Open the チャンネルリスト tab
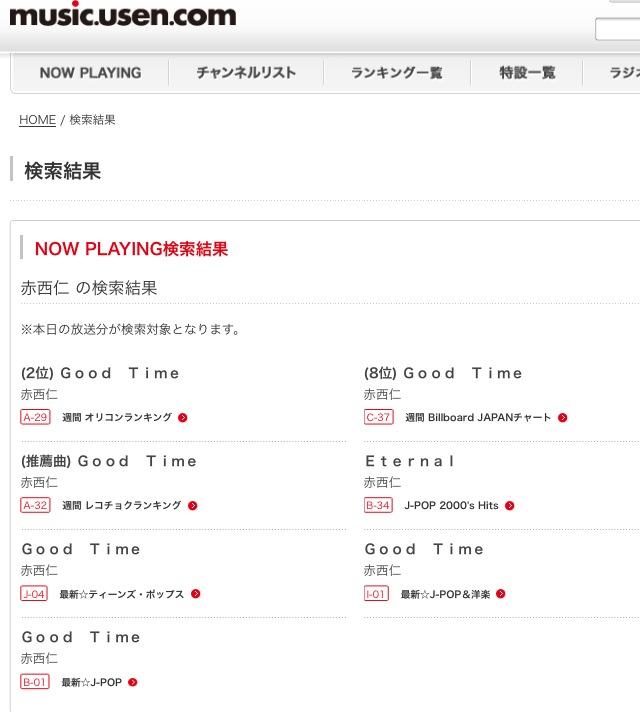Viewport: 640px width, 712px height. [x=246, y=73]
